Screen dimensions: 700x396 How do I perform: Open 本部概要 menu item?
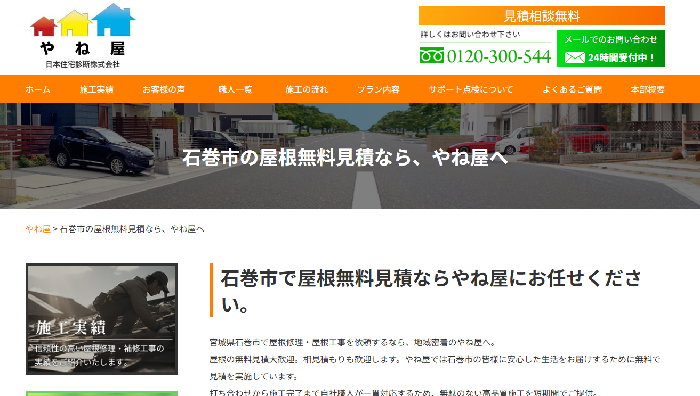click(x=647, y=89)
